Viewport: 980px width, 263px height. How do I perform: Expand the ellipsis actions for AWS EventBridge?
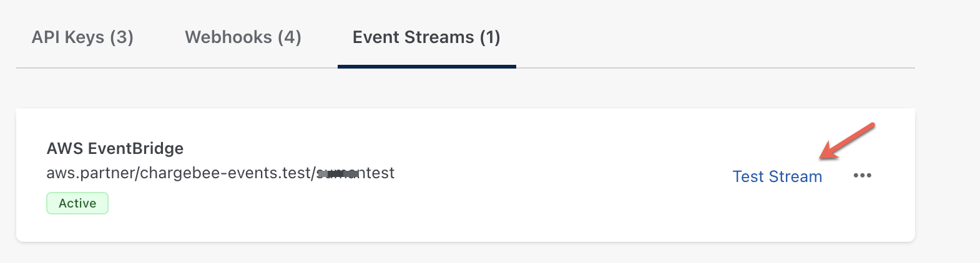[x=862, y=176]
